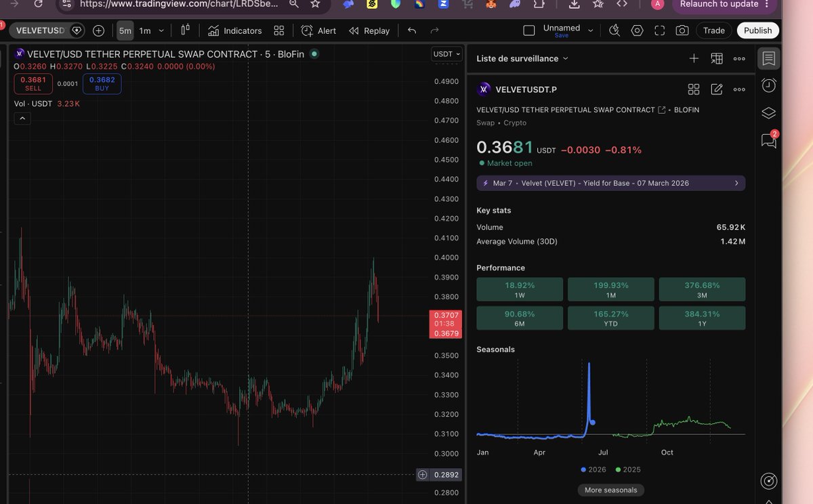Viewport: 813px width, 504px height.
Task: Open the browser profile avatar A
Action: [656, 4]
